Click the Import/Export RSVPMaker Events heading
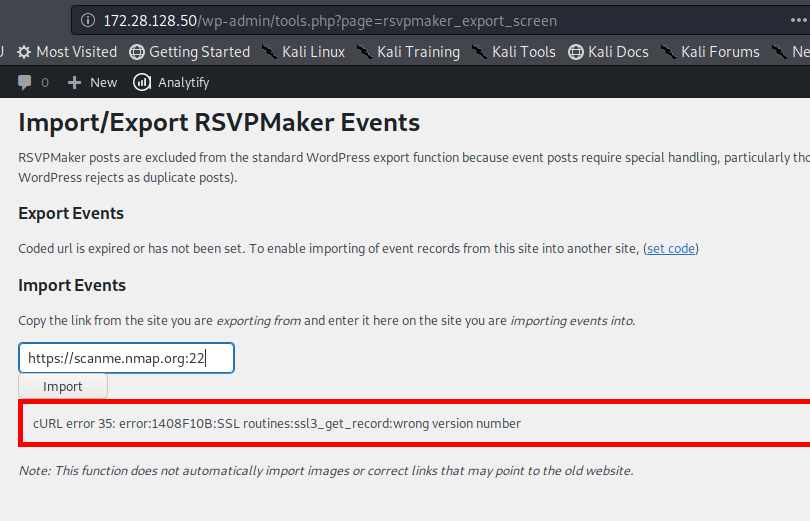Image resolution: width=810 pixels, height=521 pixels. click(219, 123)
